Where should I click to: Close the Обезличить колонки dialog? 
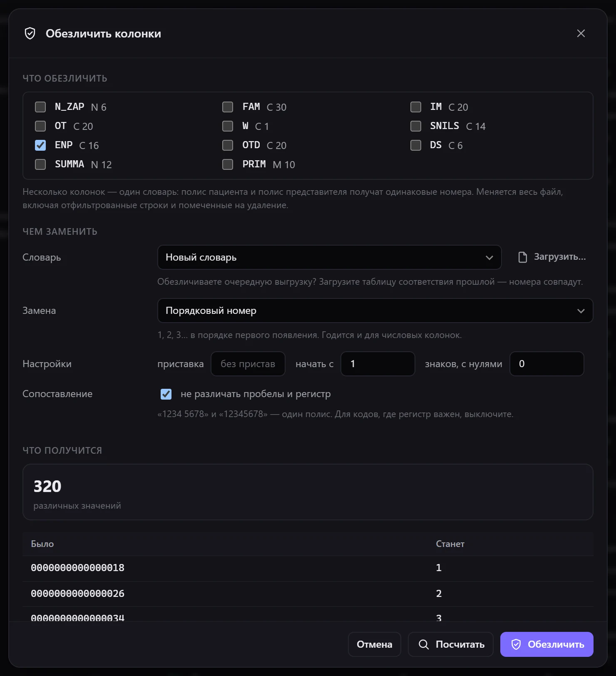click(581, 33)
